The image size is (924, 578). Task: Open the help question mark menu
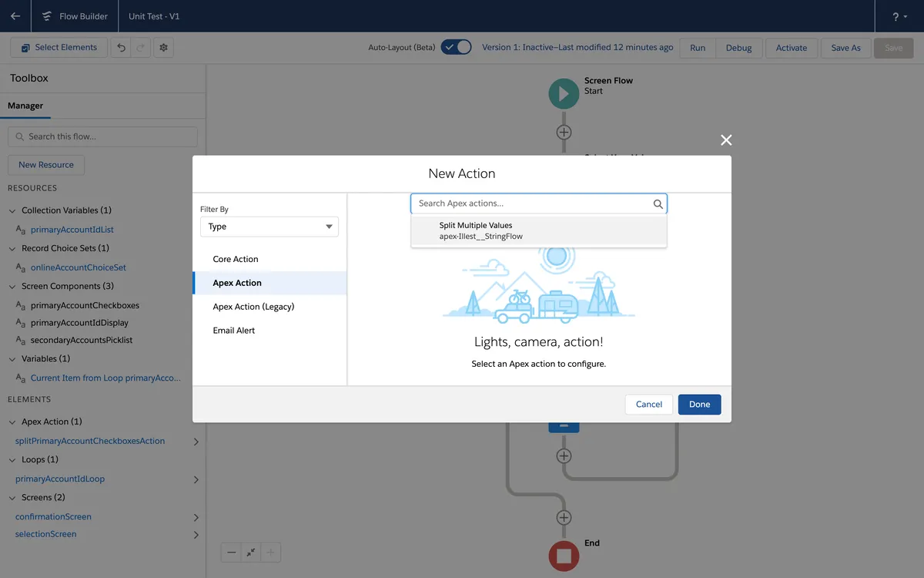point(899,16)
